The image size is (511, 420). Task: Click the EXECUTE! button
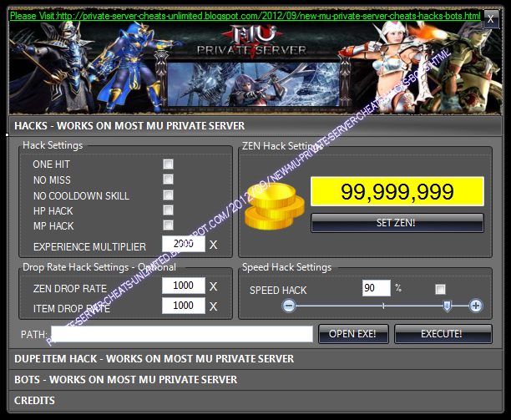(443, 334)
